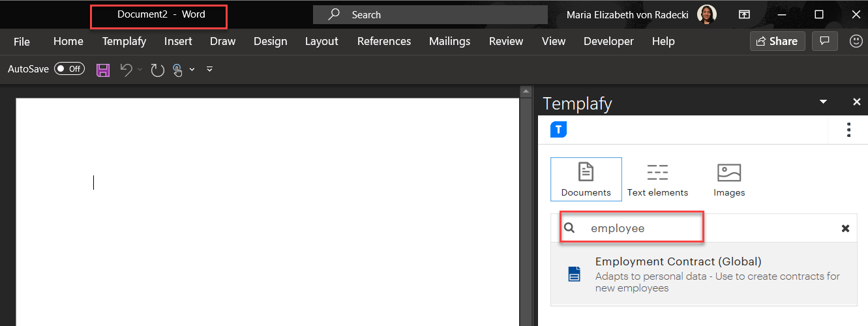Screen dimensions: 868x326
Task: Open the Templafy three-dot more menu
Action: pyautogui.click(x=848, y=130)
